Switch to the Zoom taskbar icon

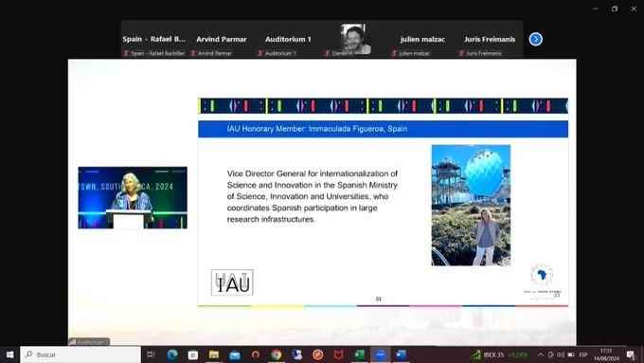pyautogui.click(x=381, y=354)
